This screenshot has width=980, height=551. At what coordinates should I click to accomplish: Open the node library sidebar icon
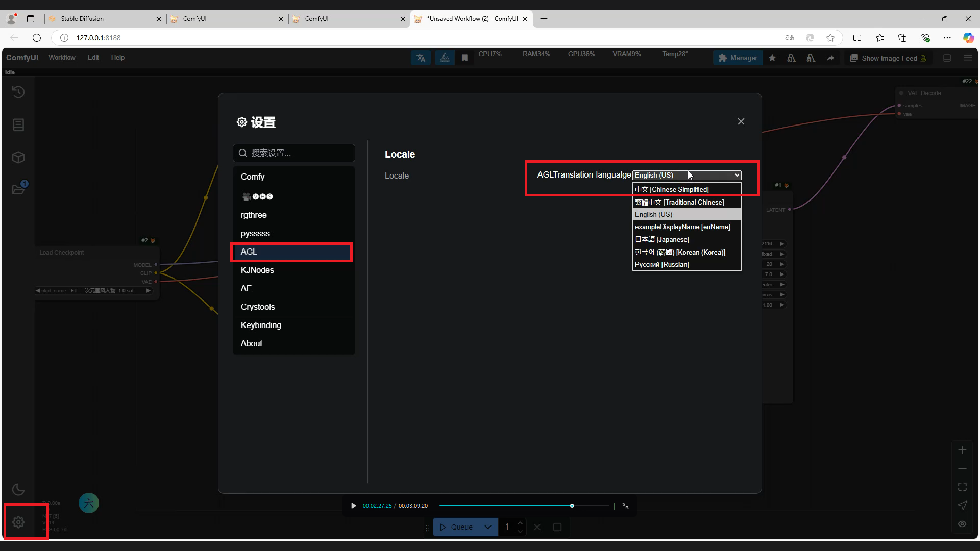tap(18, 125)
